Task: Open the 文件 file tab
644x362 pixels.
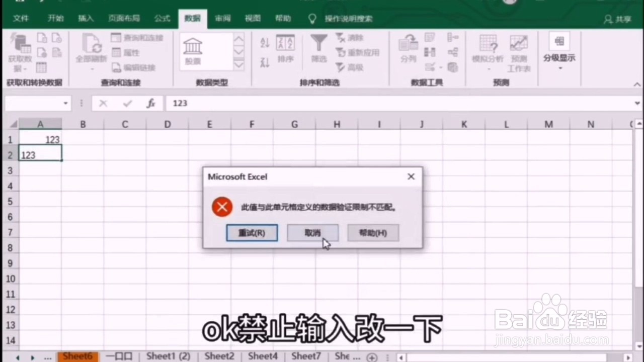Action: tap(21, 19)
